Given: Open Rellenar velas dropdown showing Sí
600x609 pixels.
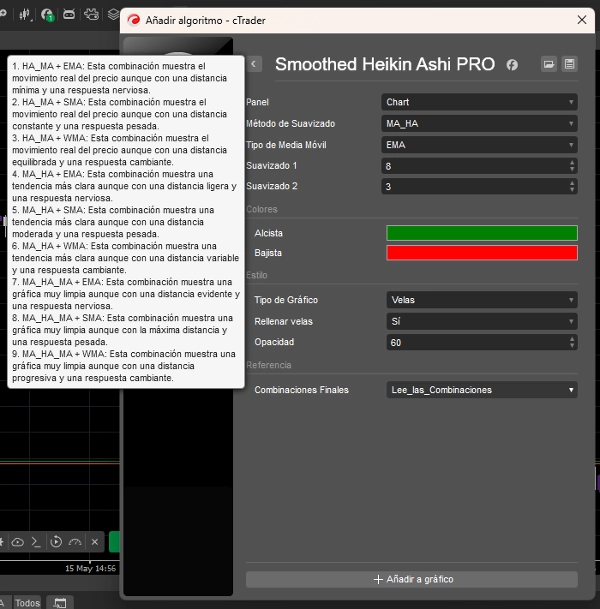Looking at the screenshot, I should point(482,321).
